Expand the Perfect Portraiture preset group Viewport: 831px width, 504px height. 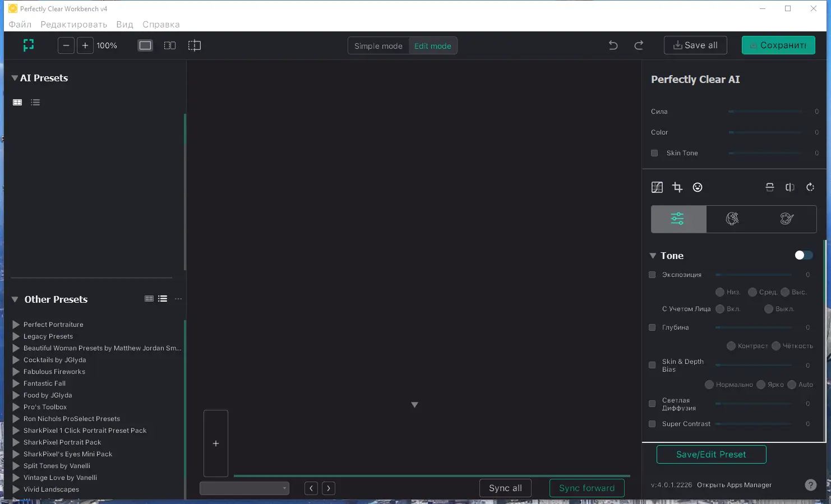16,325
